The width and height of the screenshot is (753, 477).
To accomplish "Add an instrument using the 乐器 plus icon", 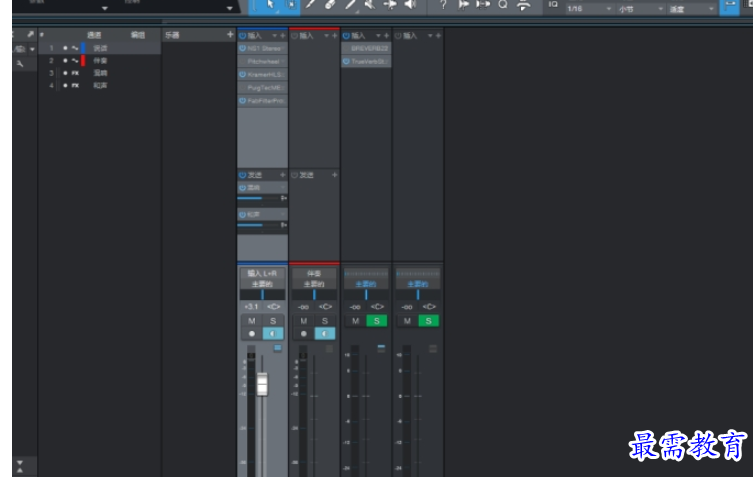I will [x=230, y=35].
